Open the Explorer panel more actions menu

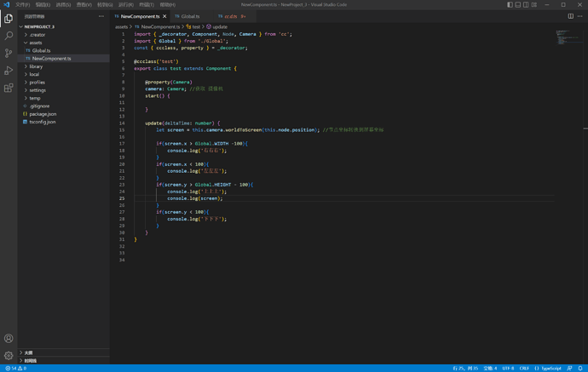(x=101, y=16)
